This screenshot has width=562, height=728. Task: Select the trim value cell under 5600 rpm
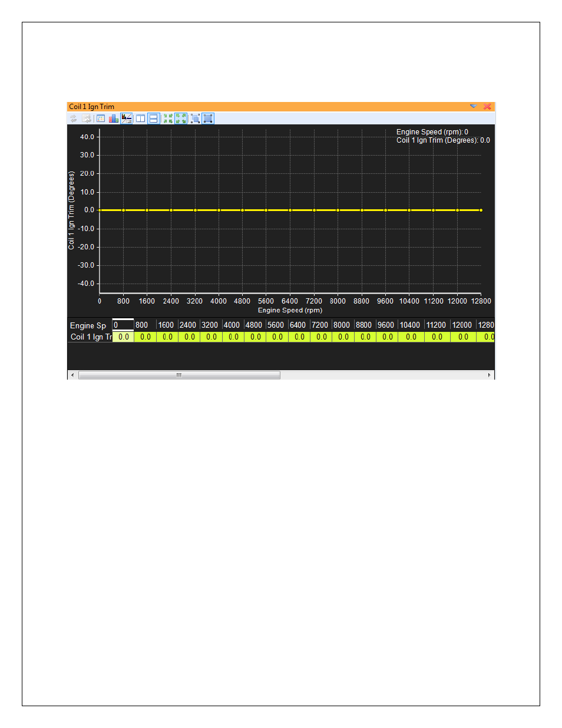[277, 337]
